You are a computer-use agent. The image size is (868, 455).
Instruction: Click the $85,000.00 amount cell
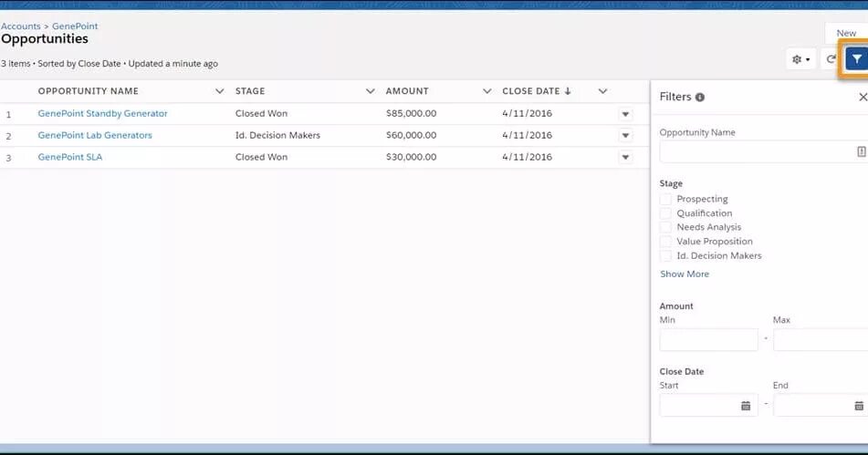[412, 113]
